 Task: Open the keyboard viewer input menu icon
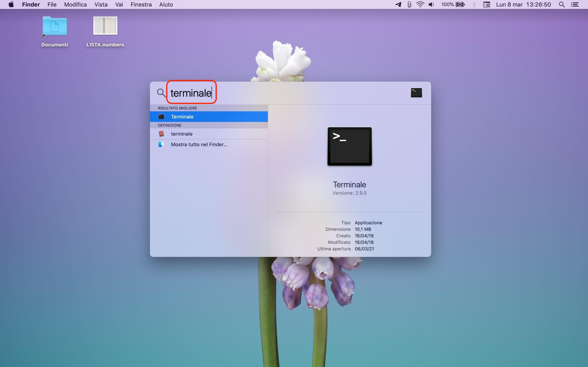(486, 5)
